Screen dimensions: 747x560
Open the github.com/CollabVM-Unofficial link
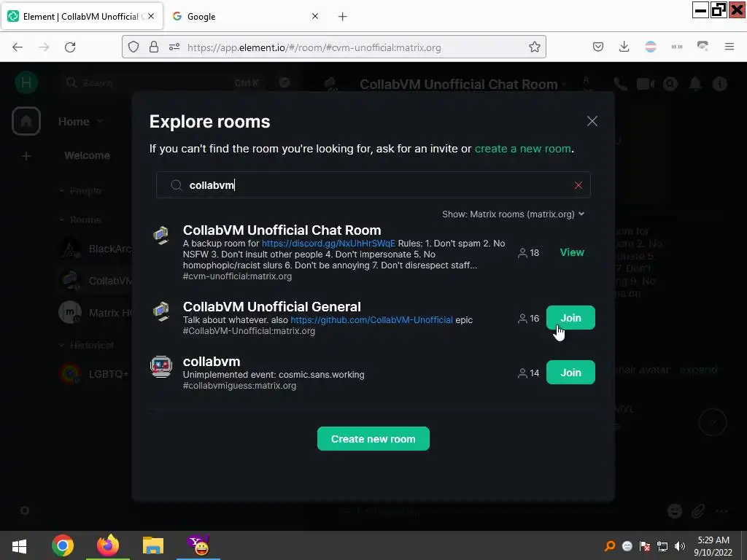click(x=371, y=320)
